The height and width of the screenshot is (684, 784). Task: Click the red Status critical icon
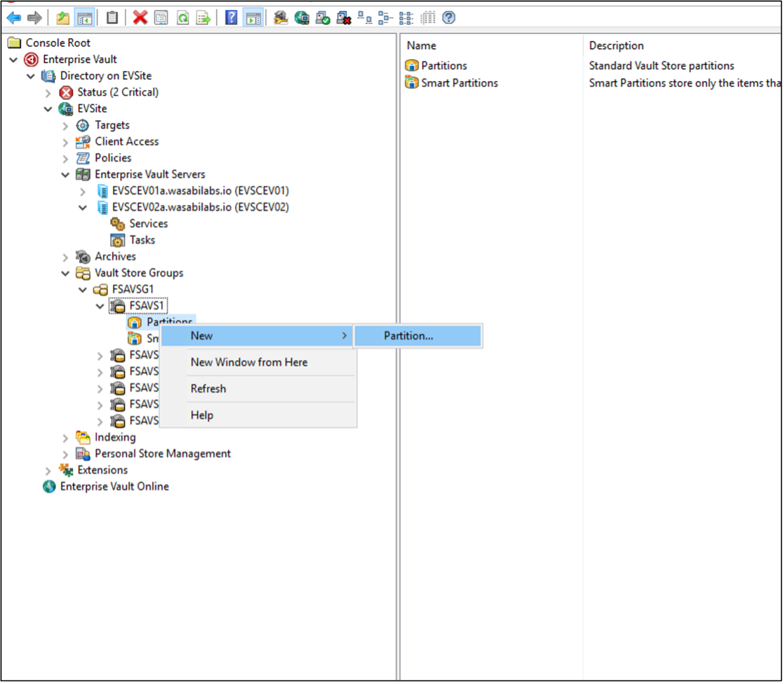point(66,92)
